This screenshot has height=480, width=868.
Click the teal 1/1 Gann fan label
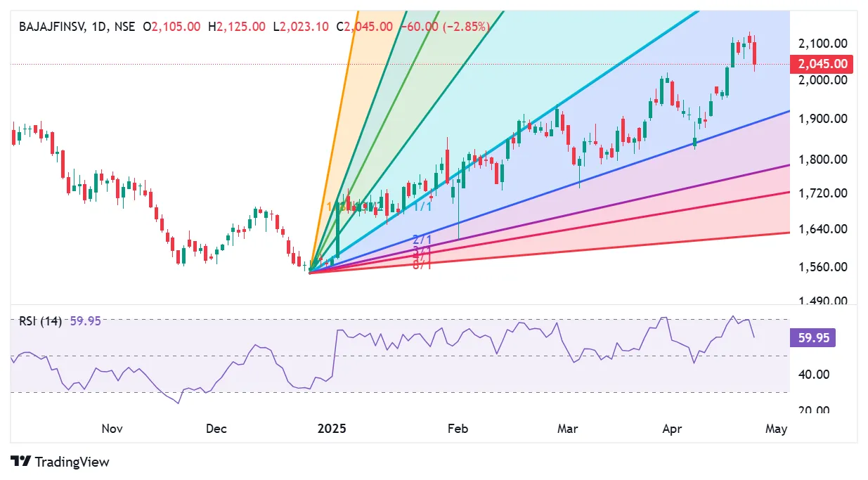coord(422,207)
